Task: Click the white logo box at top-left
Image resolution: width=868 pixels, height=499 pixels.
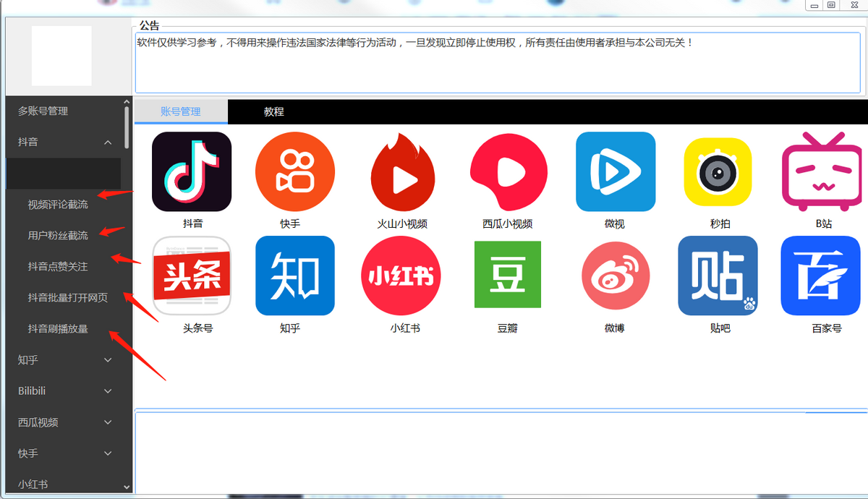Action: (61, 56)
